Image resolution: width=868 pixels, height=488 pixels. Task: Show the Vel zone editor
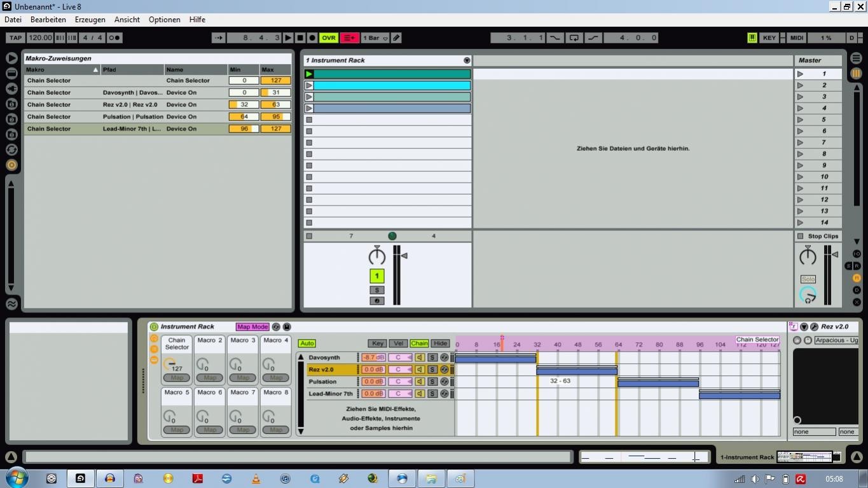pyautogui.click(x=398, y=344)
